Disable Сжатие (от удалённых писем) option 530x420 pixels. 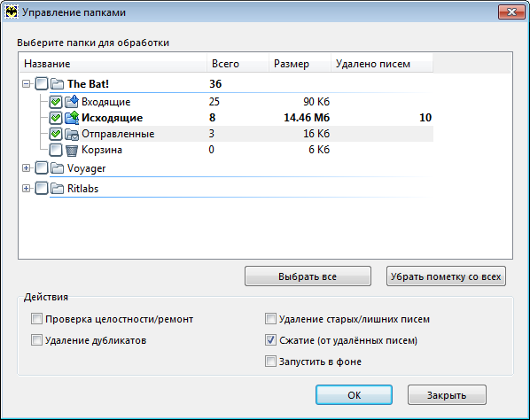tap(270, 340)
